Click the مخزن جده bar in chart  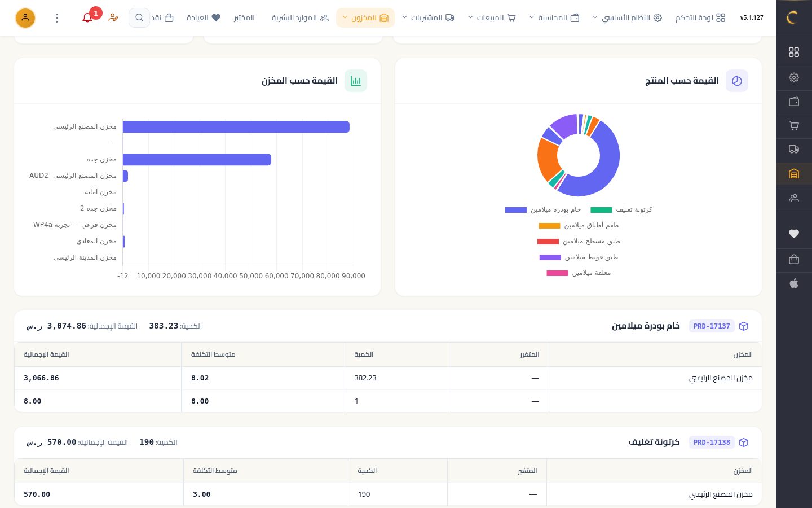pyautogui.click(x=197, y=160)
